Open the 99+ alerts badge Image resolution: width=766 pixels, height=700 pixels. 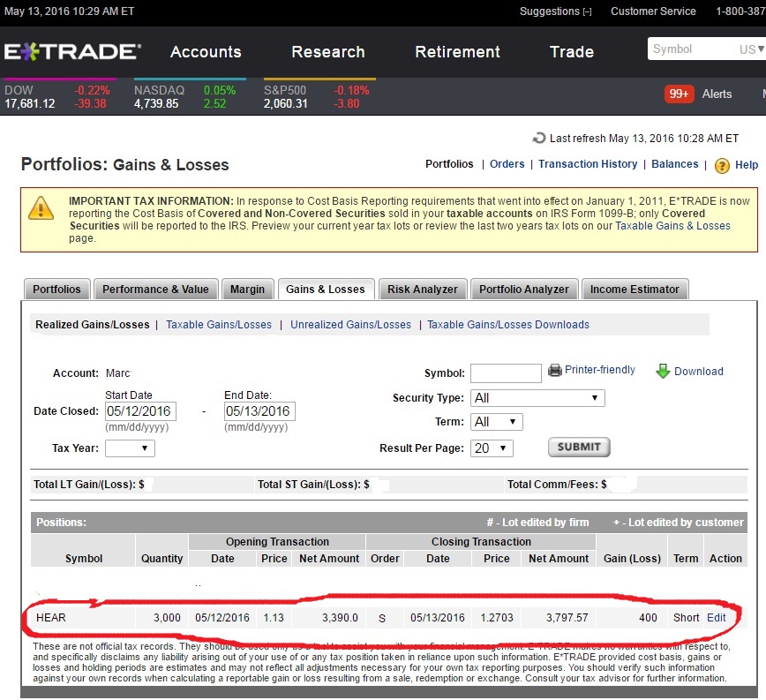click(x=679, y=94)
